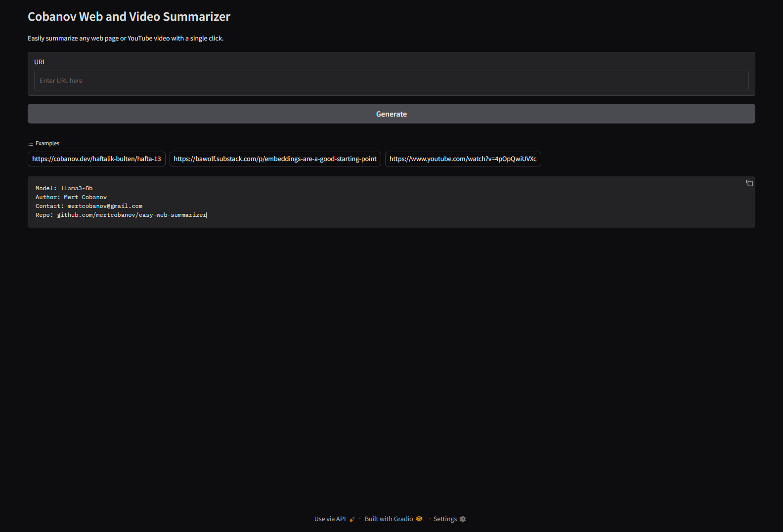The image size is (783, 532).
Task: Click the rocket icon beside Use via API
Action: click(x=352, y=519)
